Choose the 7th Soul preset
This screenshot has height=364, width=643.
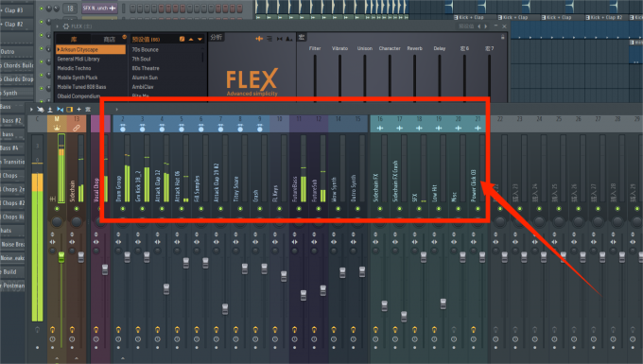pyautogui.click(x=142, y=59)
